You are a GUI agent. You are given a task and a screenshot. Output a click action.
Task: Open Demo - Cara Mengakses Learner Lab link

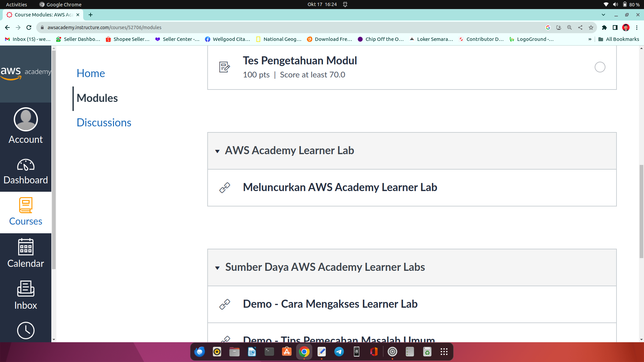[x=330, y=304]
